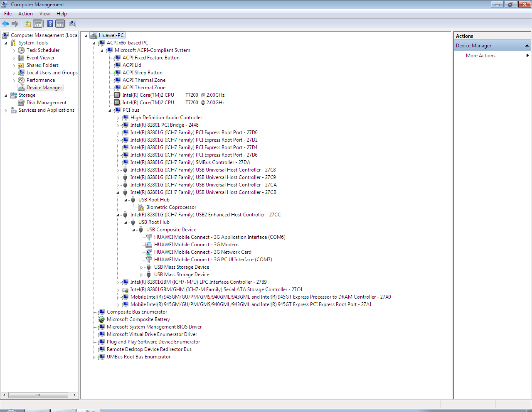Select the SMBus Controller - 27DA entry
This screenshot has width=532, height=412.
click(190, 162)
